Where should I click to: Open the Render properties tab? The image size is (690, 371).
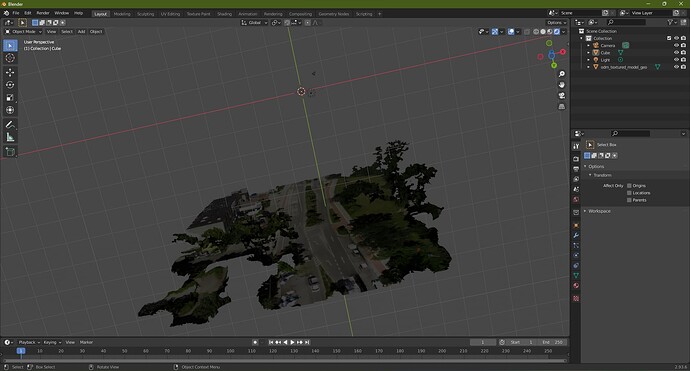[576, 158]
